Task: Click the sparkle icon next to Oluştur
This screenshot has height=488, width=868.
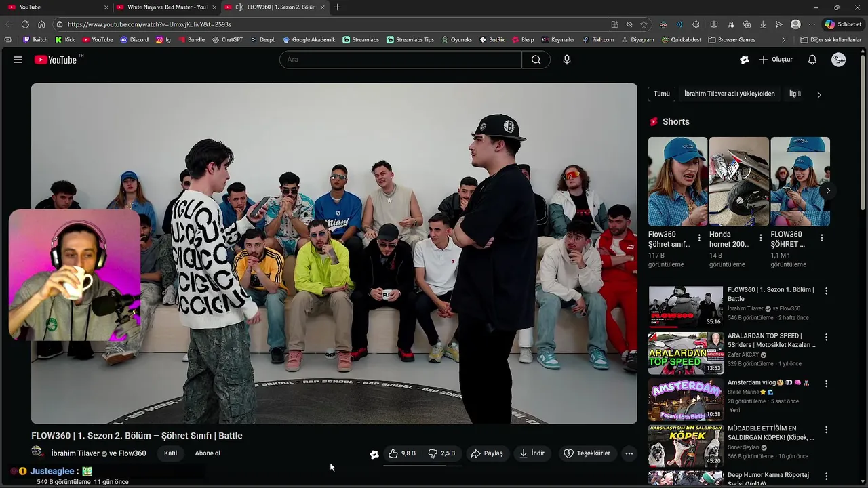Action: [745, 60]
